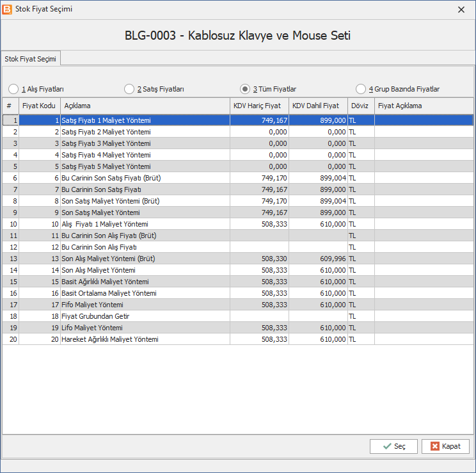
Task: Click the Fiyat Açıklama column header
Action: click(424, 106)
